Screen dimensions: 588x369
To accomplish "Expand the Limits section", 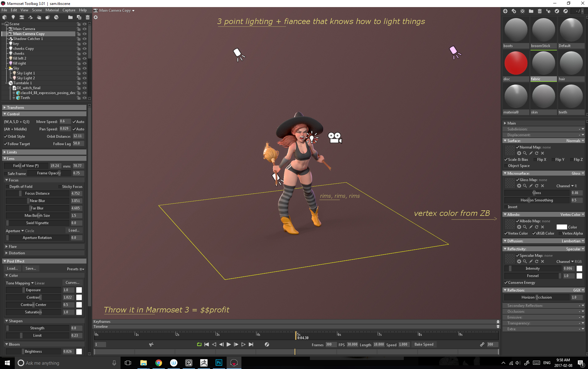I will click(x=44, y=152).
